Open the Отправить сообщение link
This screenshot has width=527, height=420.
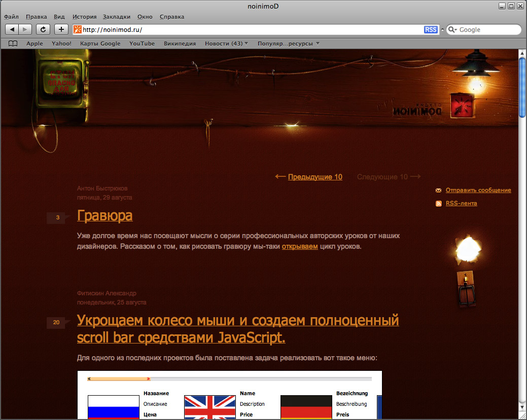tap(478, 190)
